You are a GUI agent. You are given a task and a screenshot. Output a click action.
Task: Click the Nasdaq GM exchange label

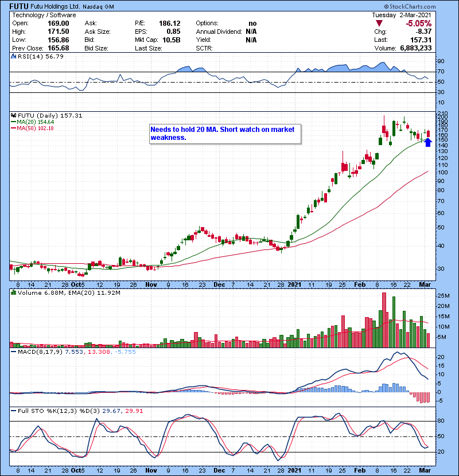click(x=99, y=7)
